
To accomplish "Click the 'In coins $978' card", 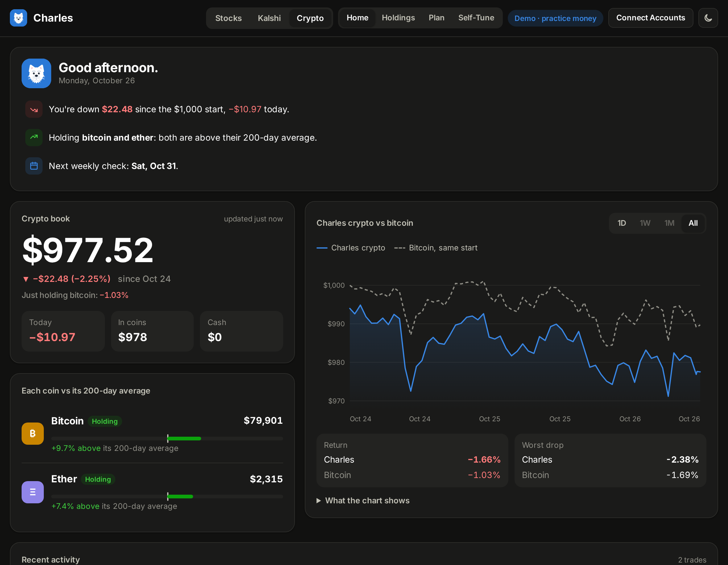I will [x=152, y=331].
